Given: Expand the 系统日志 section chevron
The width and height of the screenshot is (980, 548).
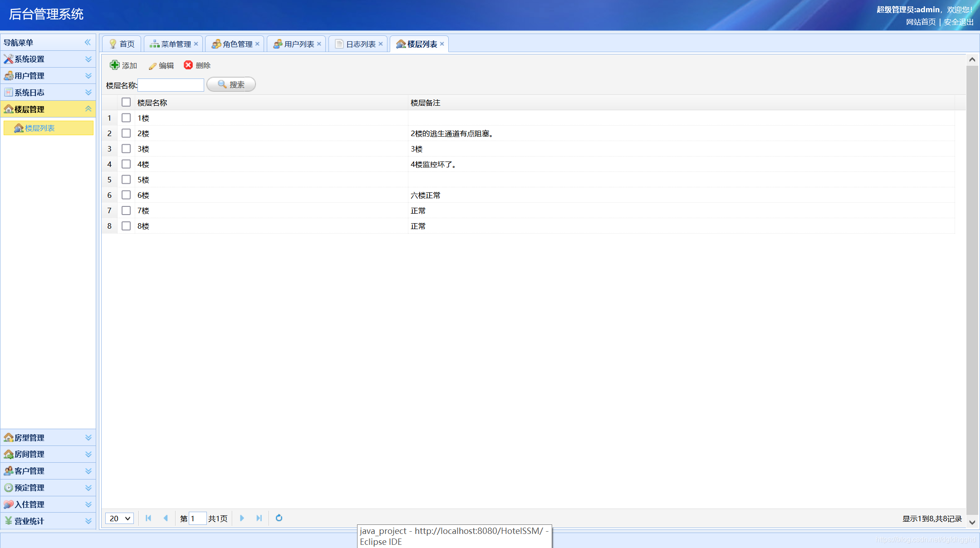Looking at the screenshot, I should [88, 93].
